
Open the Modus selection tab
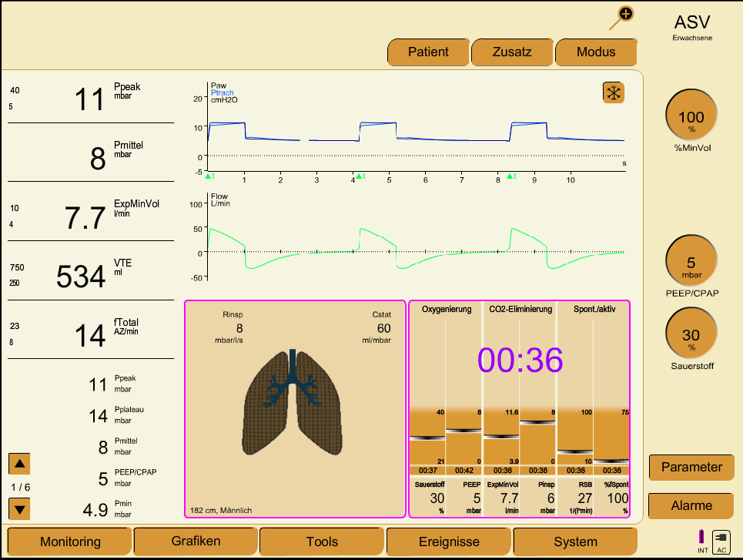point(596,52)
